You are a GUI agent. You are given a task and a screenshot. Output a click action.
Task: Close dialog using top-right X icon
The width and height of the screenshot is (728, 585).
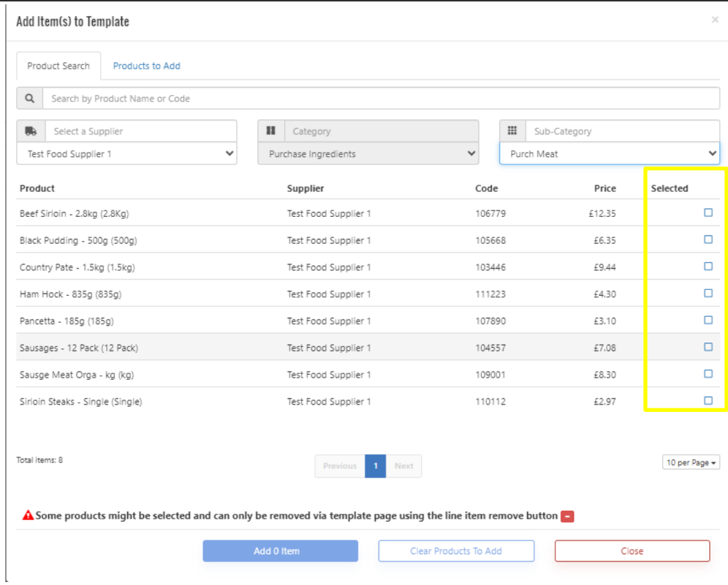click(715, 20)
